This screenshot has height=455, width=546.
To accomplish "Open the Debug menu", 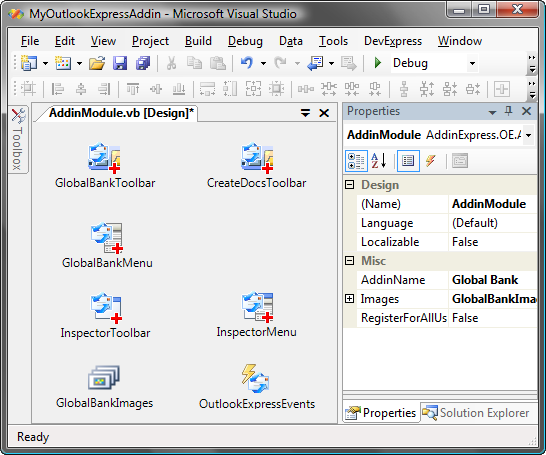I will [245, 41].
